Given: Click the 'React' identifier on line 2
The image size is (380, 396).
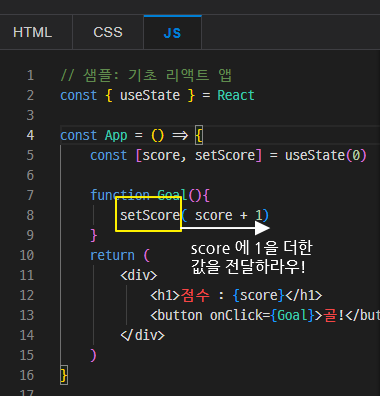Looking at the screenshot, I should tap(236, 96).
